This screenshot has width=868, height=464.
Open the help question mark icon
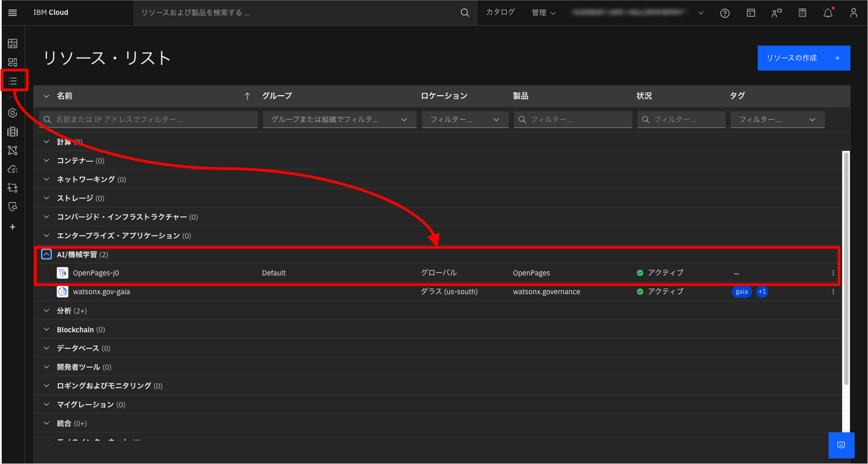725,13
